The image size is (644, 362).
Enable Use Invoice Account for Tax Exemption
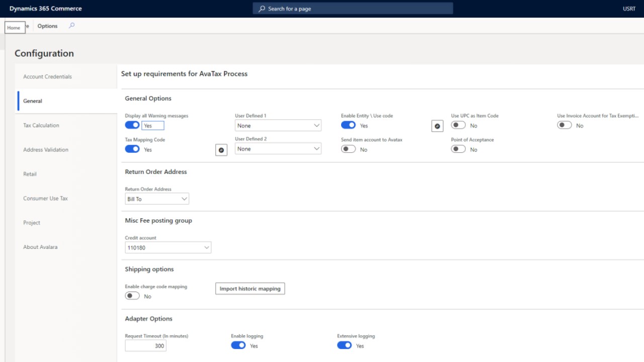(565, 125)
